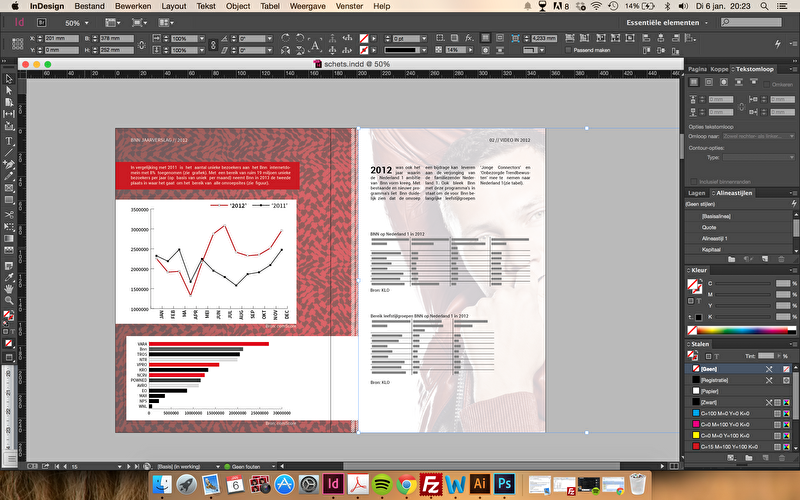The width and height of the screenshot is (800, 500).
Task: Select the 'Quote' paragraph style
Action: point(709,227)
